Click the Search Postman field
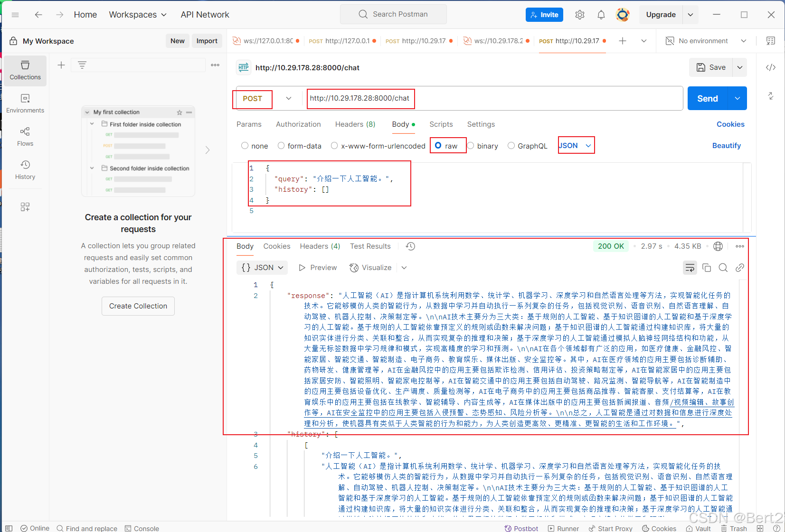This screenshot has width=785, height=532. (x=393, y=14)
